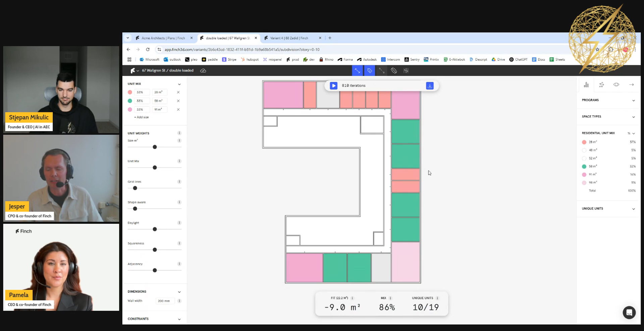644x331 pixels.
Task: Start iterations with the blue play button
Action: click(x=333, y=86)
